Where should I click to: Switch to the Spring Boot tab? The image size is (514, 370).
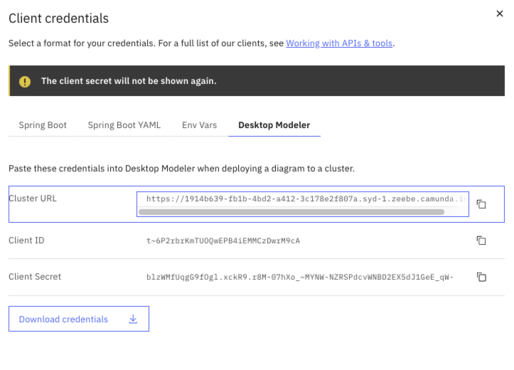(43, 125)
